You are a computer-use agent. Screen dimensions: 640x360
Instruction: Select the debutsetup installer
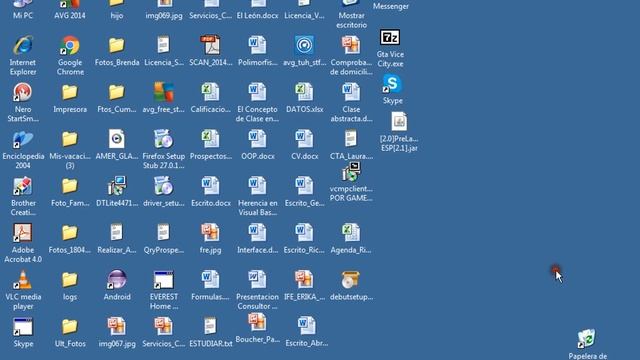[x=351, y=280]
